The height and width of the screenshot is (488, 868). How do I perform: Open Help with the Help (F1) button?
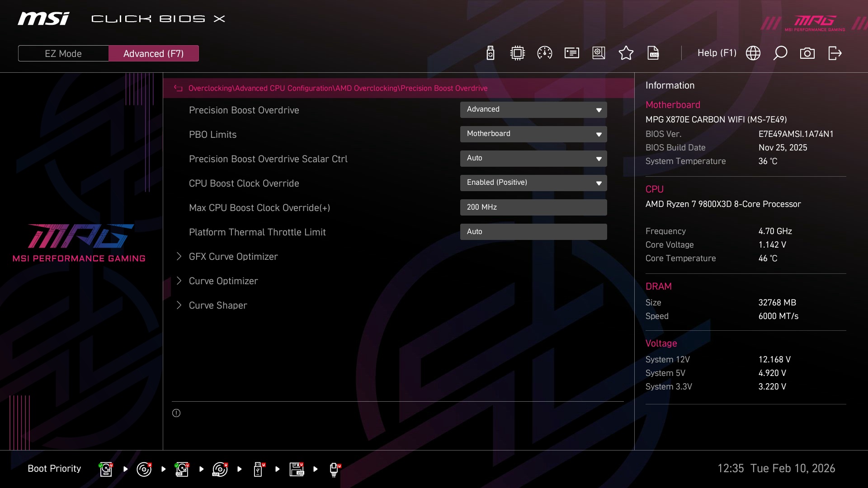pos(717,53)
